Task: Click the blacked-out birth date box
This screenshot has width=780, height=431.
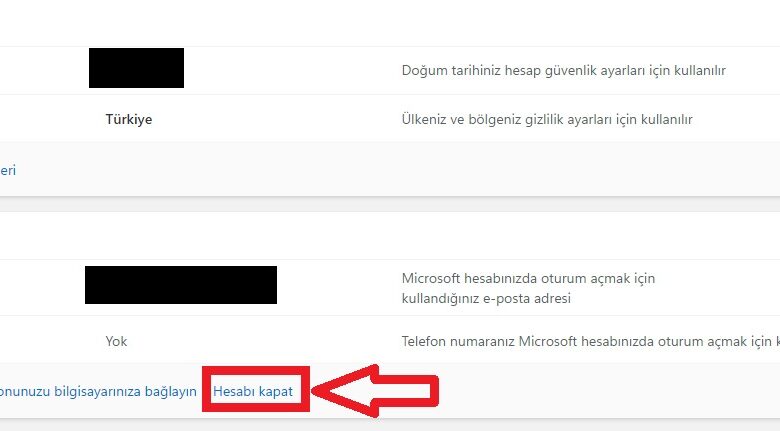Action: pos(136,68)
